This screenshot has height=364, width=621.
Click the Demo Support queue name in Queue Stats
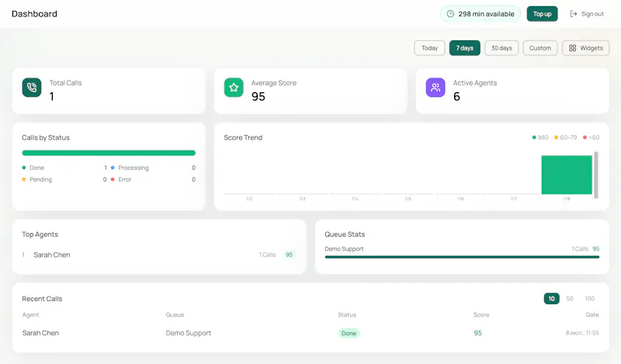(344, 248)
